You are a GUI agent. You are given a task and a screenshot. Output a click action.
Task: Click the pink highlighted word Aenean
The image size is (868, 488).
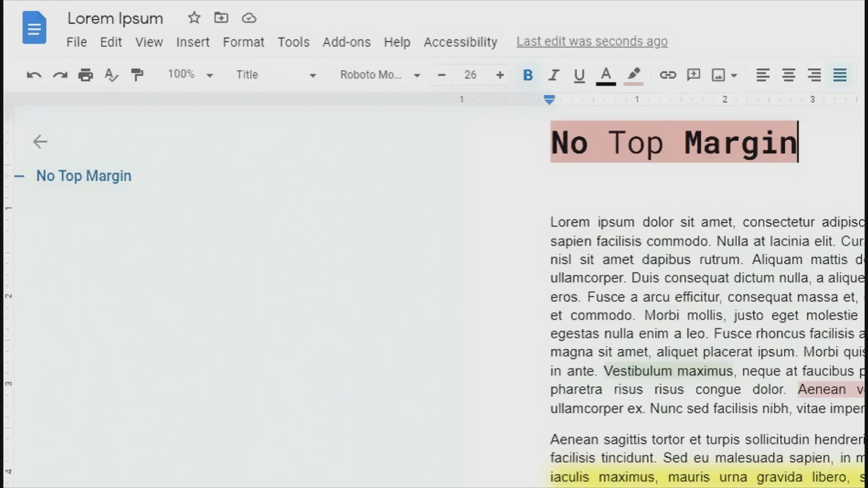tap(821, 389)
